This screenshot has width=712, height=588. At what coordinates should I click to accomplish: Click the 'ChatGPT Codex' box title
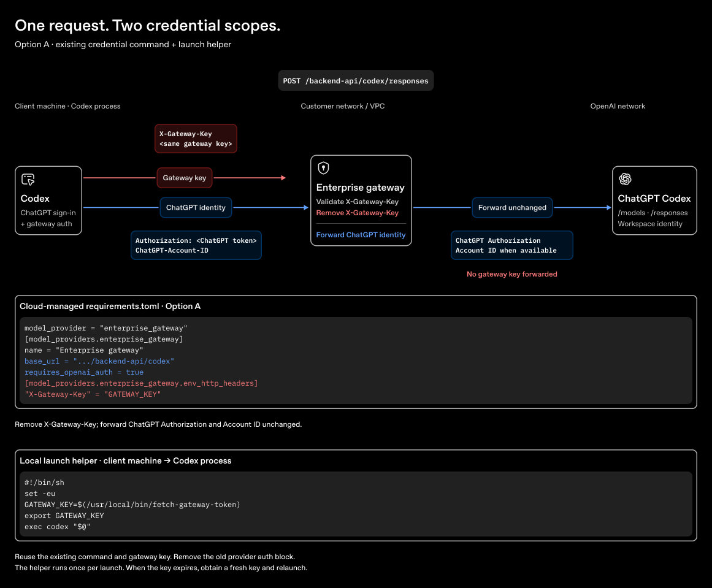click(x=654, y=199)
